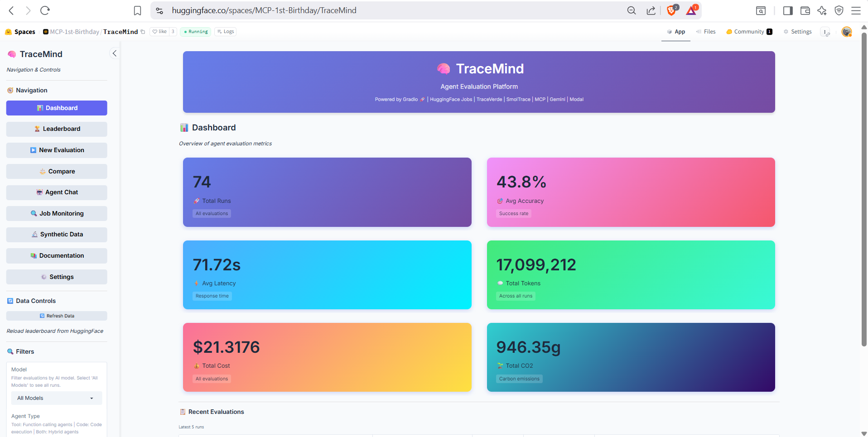Open Agent Chat
The height and width of the screenshot is (437, 868).
point(57,192)
